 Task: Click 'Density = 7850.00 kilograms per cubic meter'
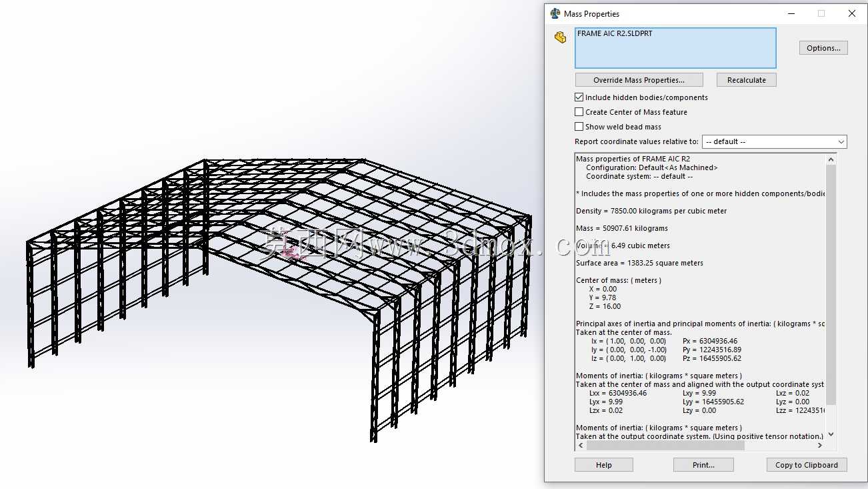[651, 211]
